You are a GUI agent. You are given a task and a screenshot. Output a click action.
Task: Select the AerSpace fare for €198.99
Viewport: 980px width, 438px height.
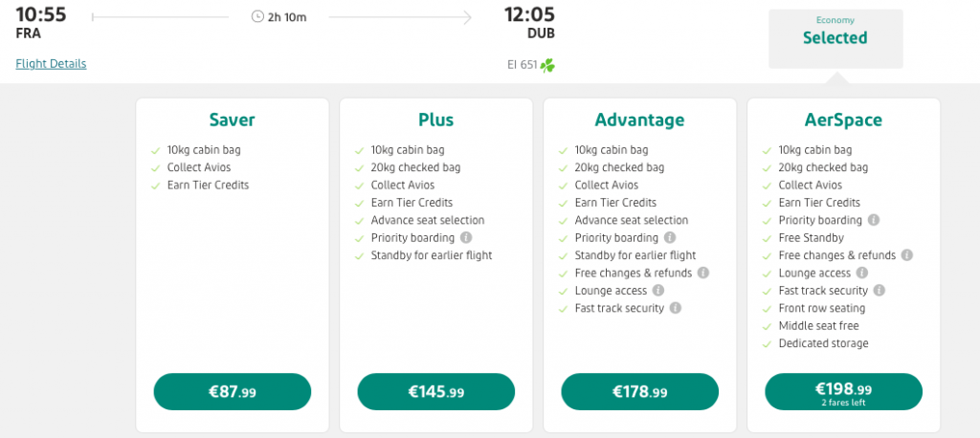pyautogui.click(x=843, y=392)
